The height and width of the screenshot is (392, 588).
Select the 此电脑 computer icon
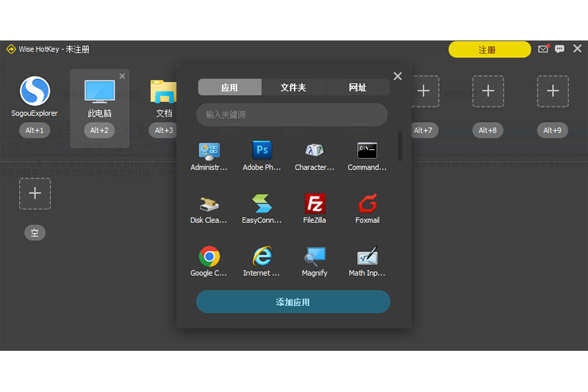click(99, 91)
